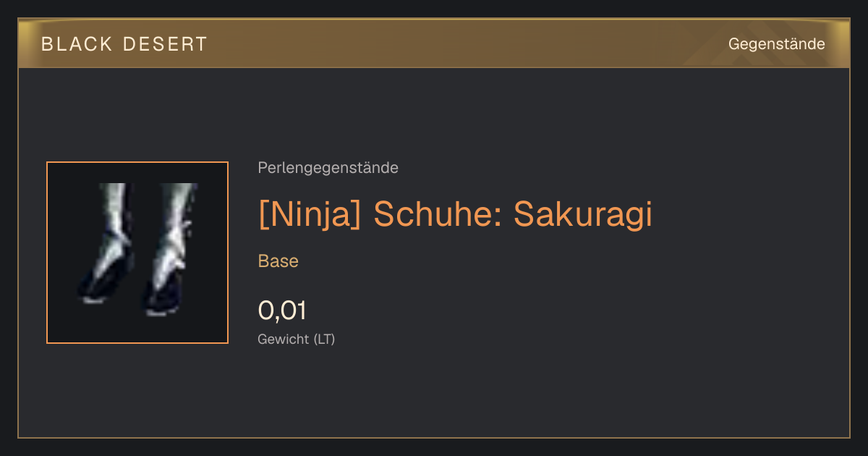Click the Sakuragi shoes item icon
Viewport: 868px width, 456px height.
click(x=137, y=253)
